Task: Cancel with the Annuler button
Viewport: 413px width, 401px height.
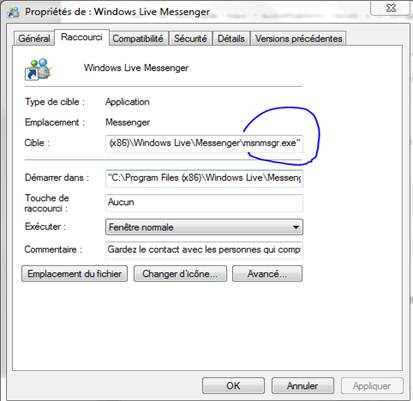Action: point(302,386)
